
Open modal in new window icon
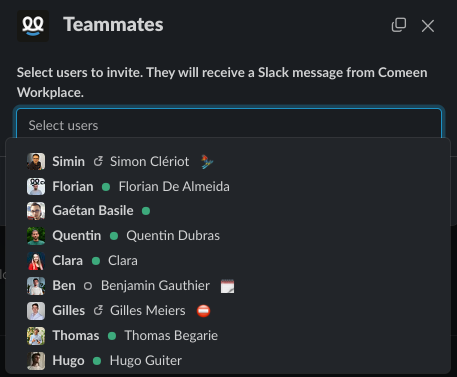tap(399, 25)
